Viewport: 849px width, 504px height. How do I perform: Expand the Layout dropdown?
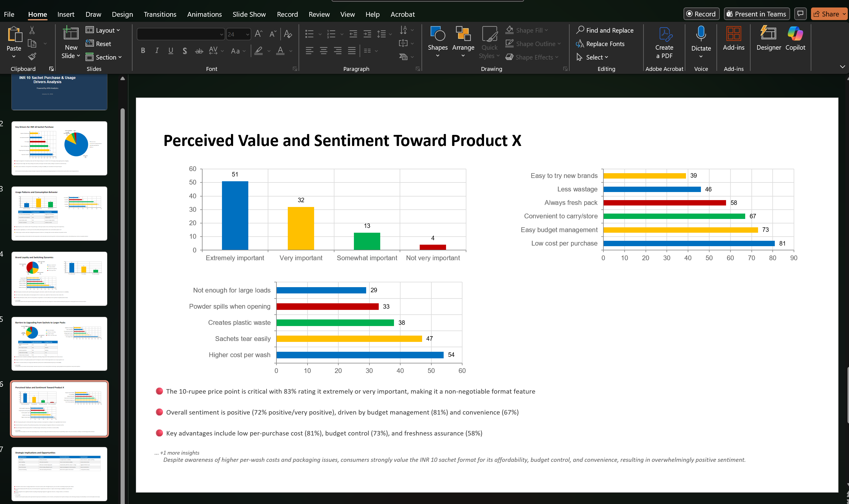103,30
